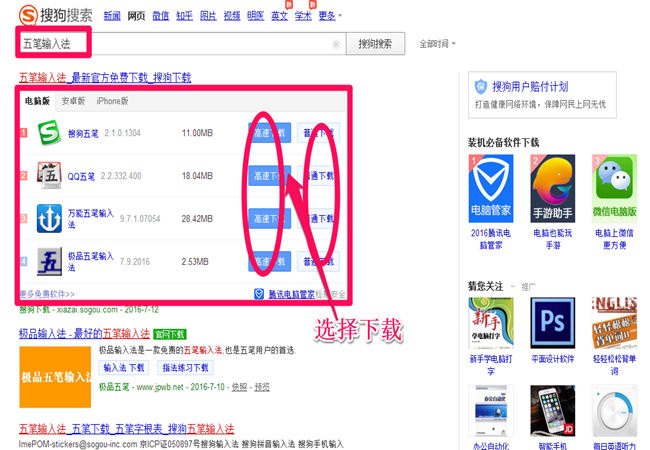Open the 新手学电脑打字 thumbnail
The image size is (650, 450).
click(x=491, y=323)
